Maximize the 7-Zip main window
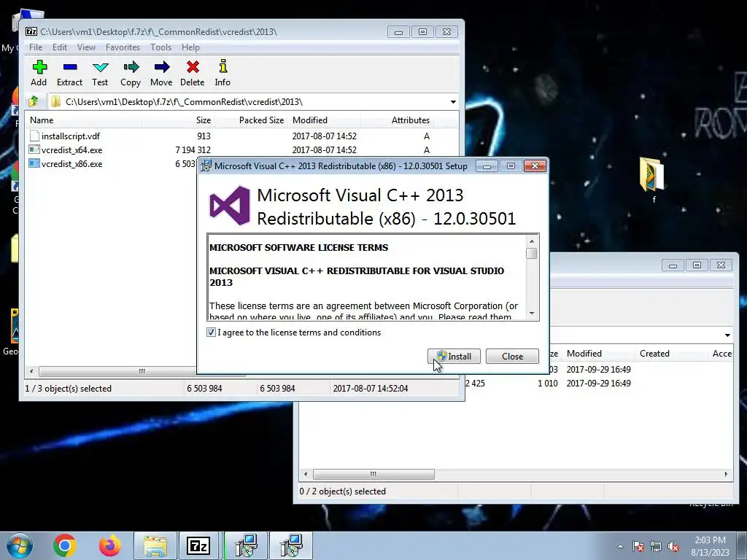747x560 pixels. click(422, 32)
